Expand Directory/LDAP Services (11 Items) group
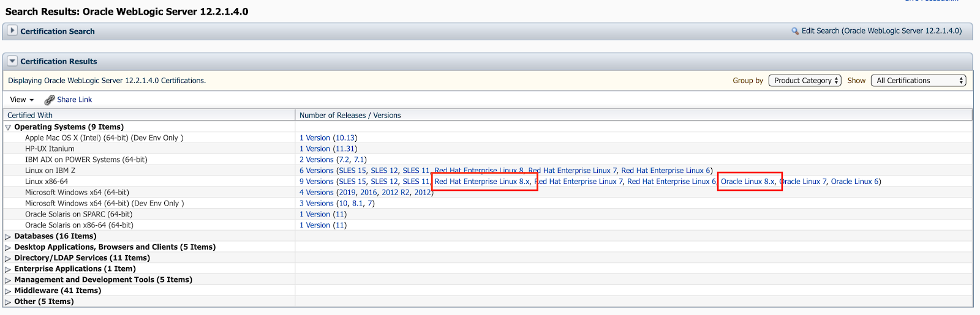Image resolution: width=980 pixels, height=315 pixels. [8, 258]
